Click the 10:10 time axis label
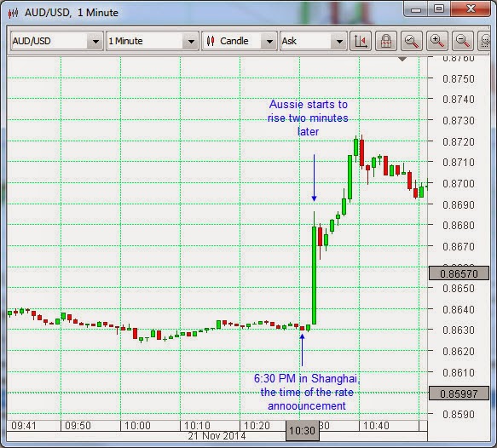This screenshot has height=448, width=497. [x=197, y=426]
